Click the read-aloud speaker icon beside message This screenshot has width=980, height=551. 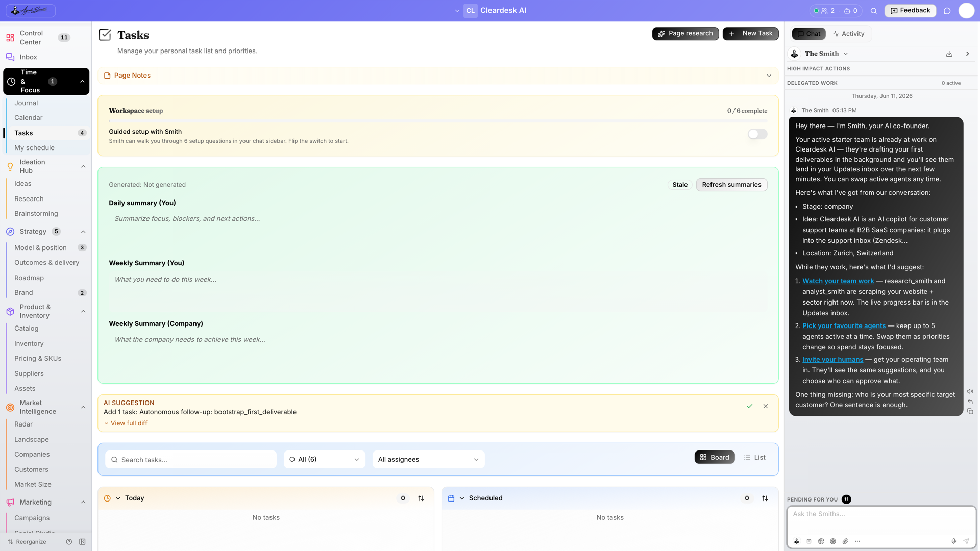click(x=970, y=391)
